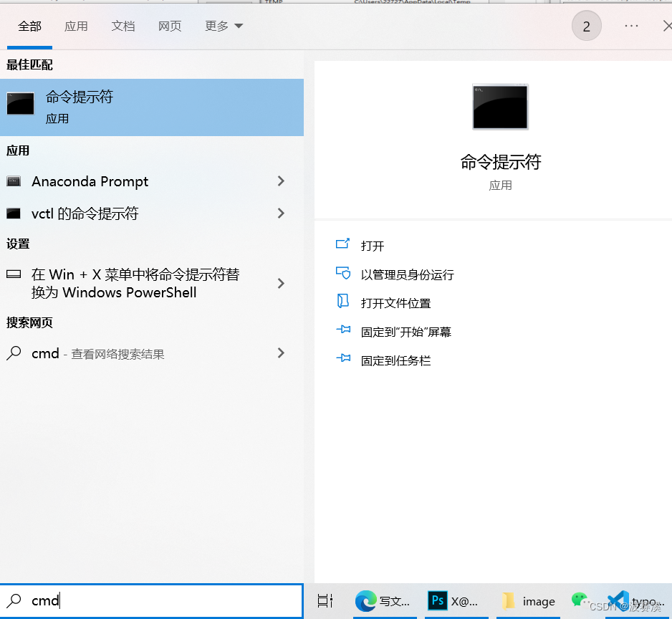Choose 以管理员身份运行
Screen dimensions: 672x619
[x=407, y=275]
